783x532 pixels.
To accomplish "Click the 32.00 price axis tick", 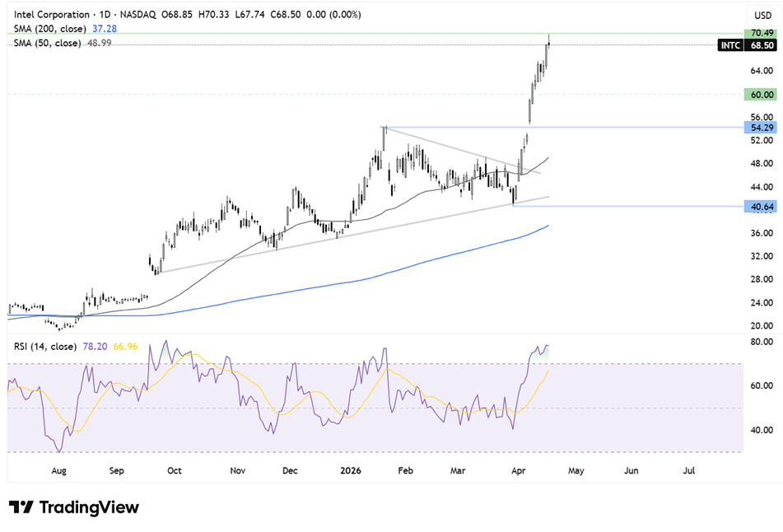I will (762, 256).
